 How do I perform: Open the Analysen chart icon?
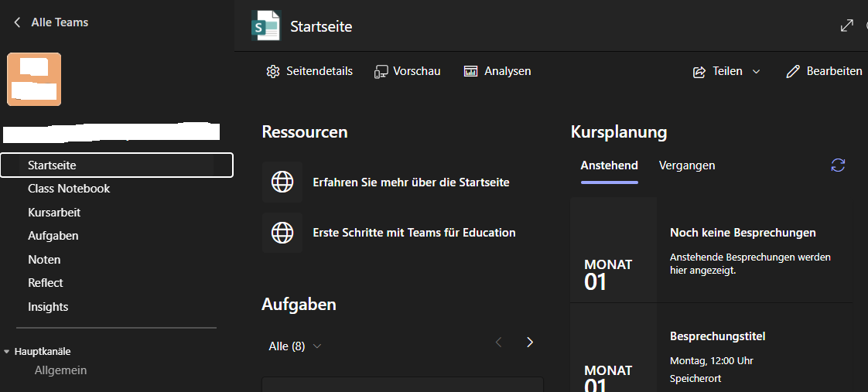tap(470, 71)
